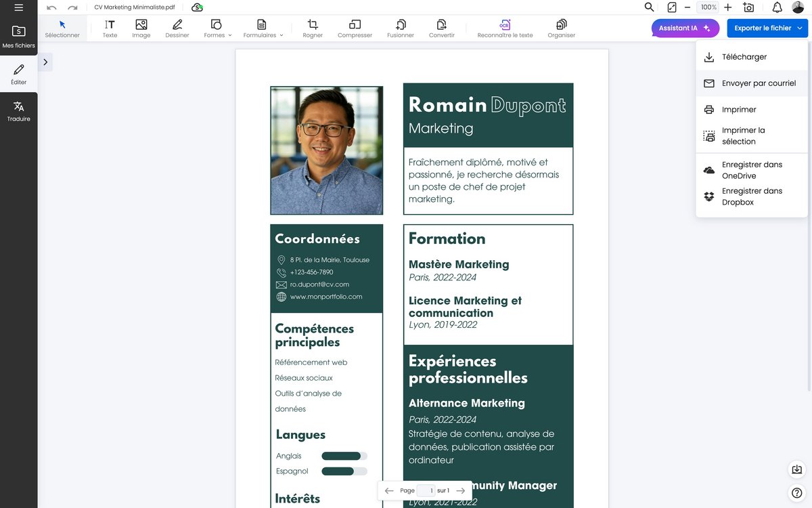Choose Imprimer la sélection
812x508 pixels.
(752, 136)
